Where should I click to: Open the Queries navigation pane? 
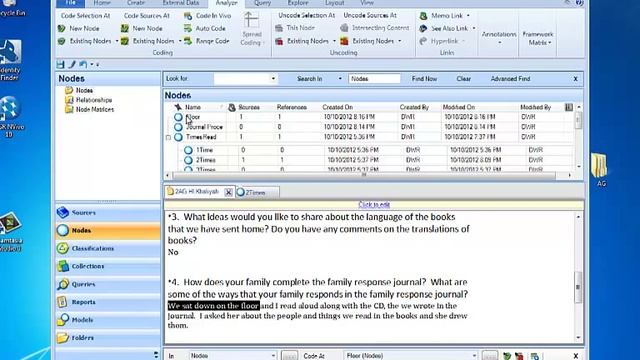(x=108, y=284)
